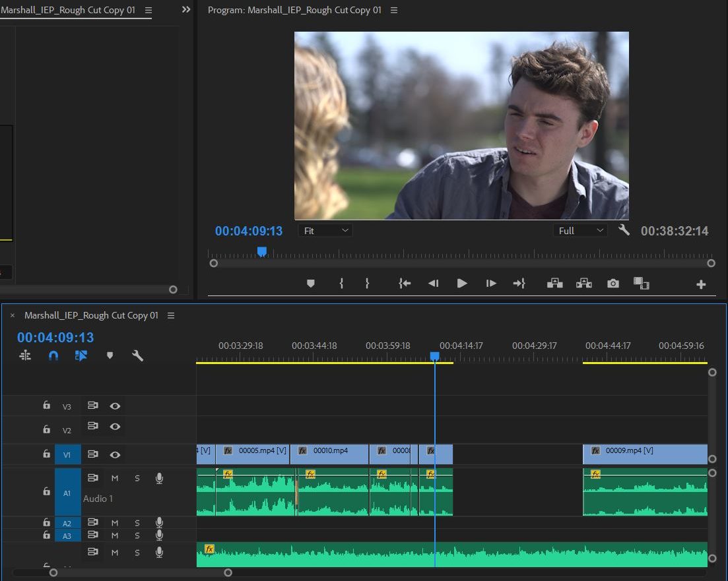Click Mark In button

[341, 283]
